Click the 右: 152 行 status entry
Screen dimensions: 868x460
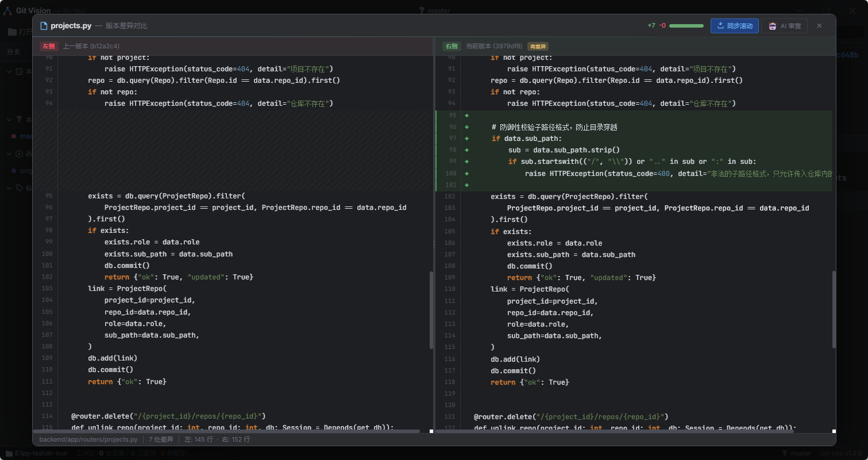pos(236,439)
